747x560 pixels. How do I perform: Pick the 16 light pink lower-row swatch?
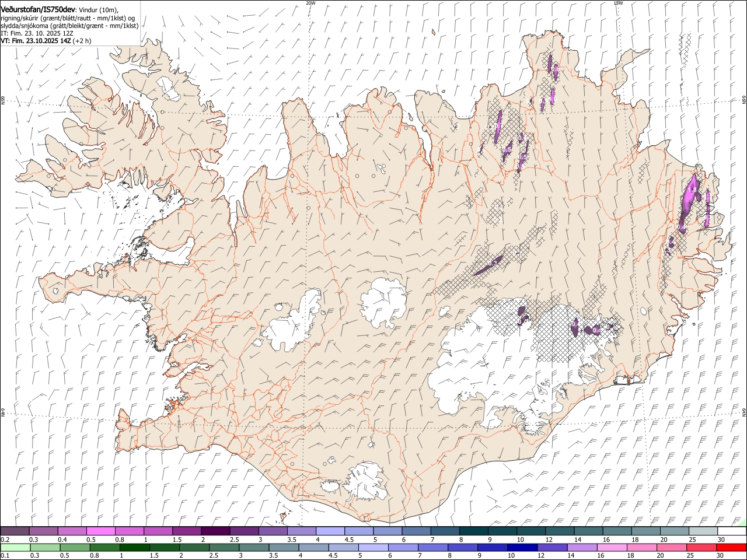pos(612,548)
